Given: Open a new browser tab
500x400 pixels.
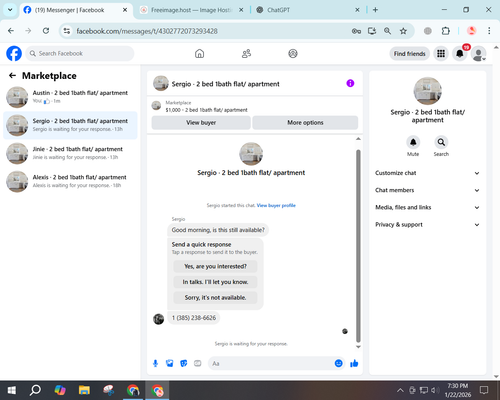Looking at the screenshot, I should pos(375,10).
